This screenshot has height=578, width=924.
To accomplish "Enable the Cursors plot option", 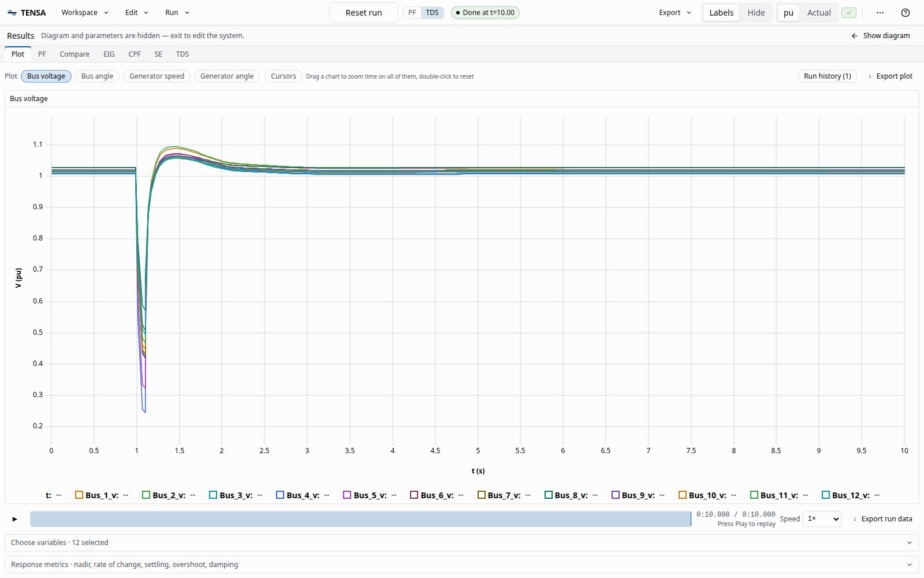I will [x=284, y=76].
